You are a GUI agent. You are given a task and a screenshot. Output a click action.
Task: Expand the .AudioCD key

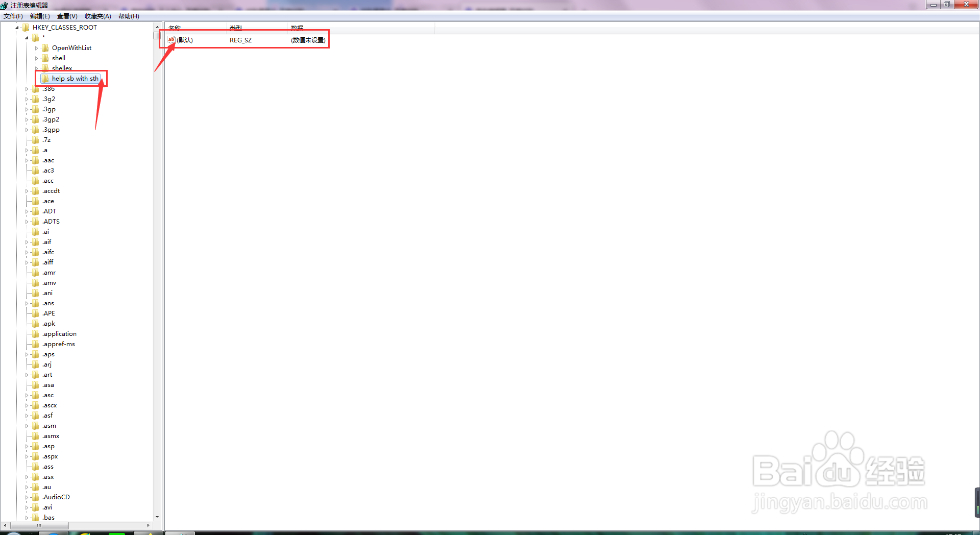point(27,497)
